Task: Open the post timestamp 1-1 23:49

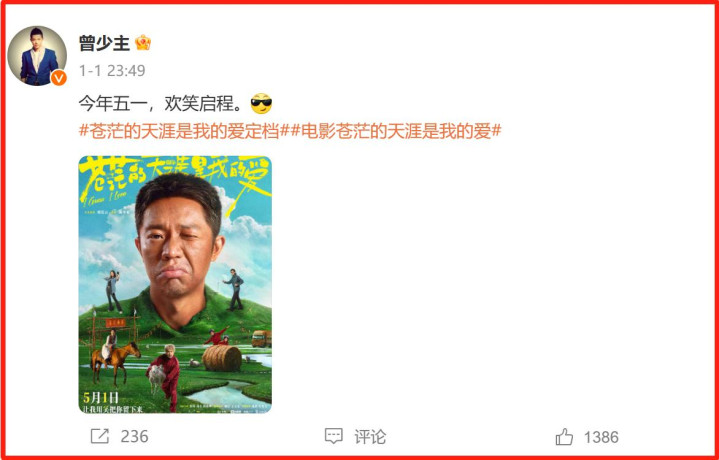Action: 112,71
